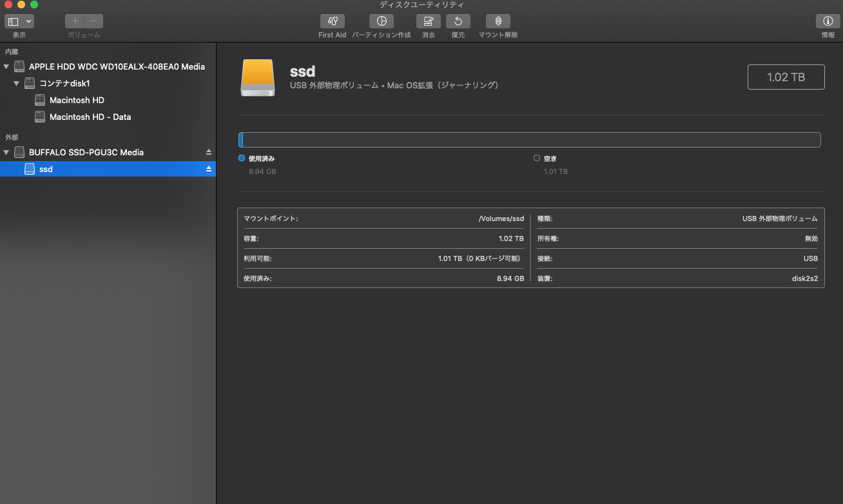This screenshot has width=843, height=504.
Task: Click the remove volume minus button
Action: [x=93, y=21]
